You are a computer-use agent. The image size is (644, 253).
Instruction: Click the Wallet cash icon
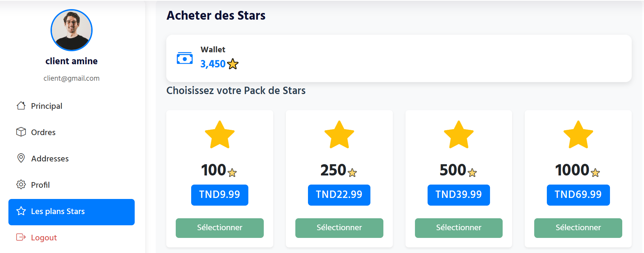click(x=185, y=58)
